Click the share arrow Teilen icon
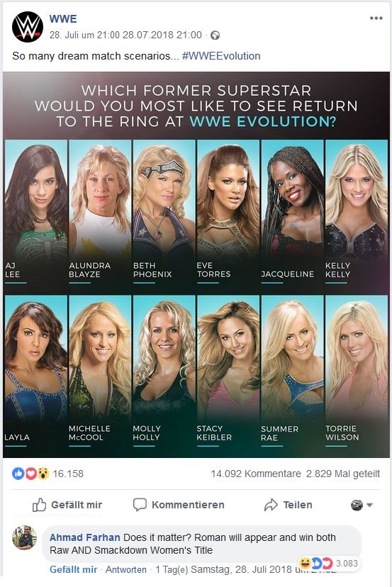392x587 pixels. 271,505
